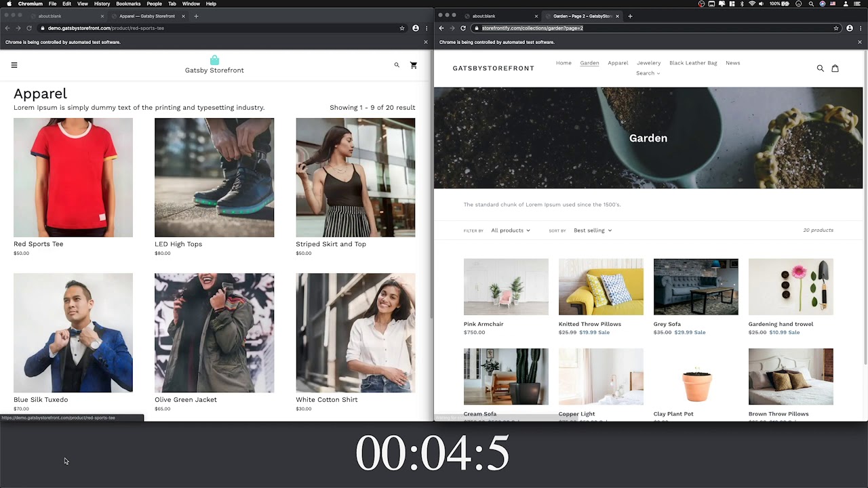Dismiss automated test banner in left window

(x=426, y=42)
